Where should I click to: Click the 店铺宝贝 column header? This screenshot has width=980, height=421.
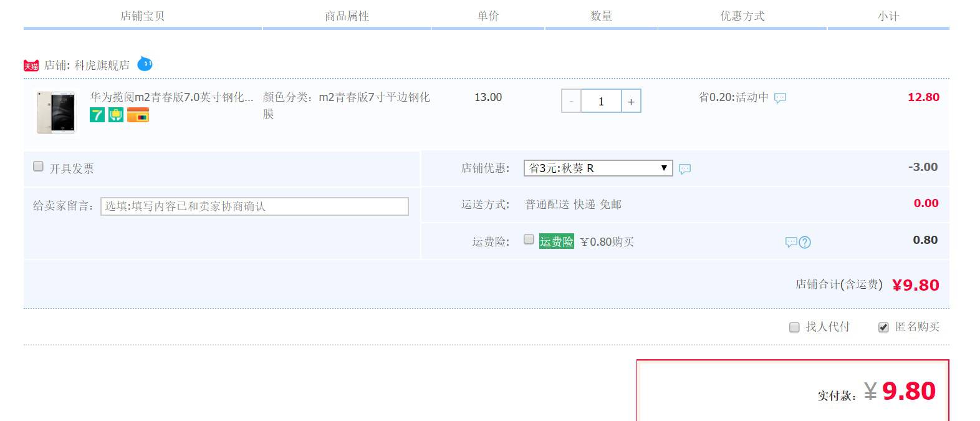pyautogui.click(x=142, y=16)
